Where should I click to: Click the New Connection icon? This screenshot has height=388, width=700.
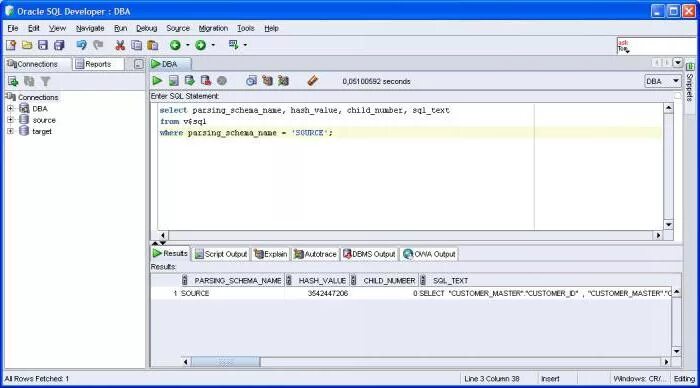[13, 81]
